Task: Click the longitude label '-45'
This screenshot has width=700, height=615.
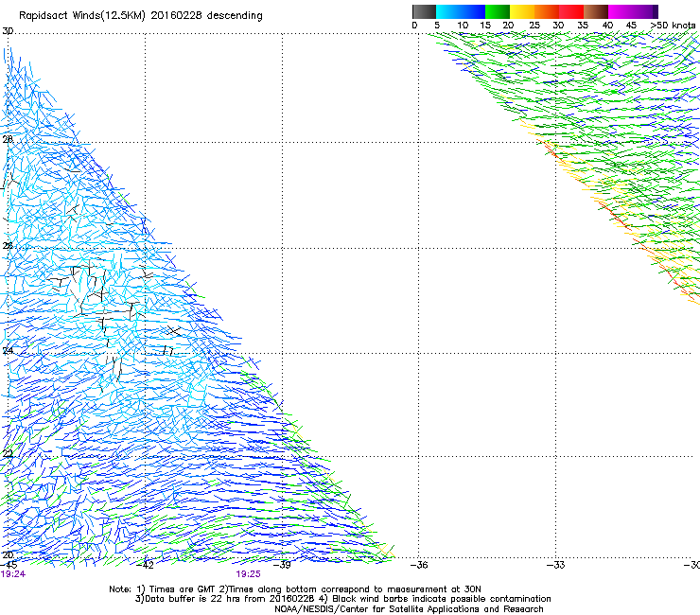Action: (9, 565)
